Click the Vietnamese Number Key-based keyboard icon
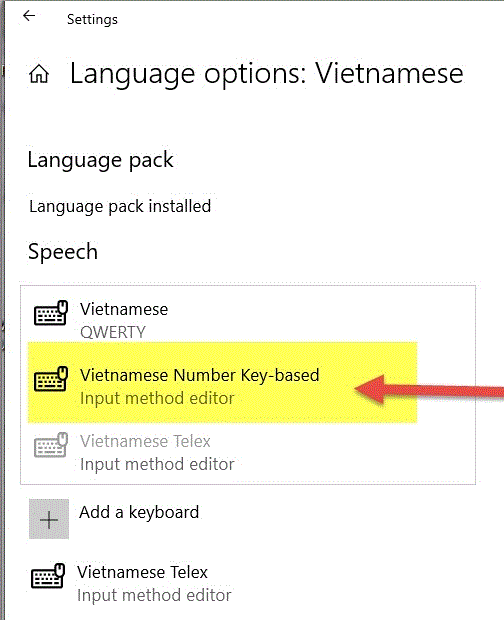The height and width of the screenshot is (620, 504). [x=51, y=379]
